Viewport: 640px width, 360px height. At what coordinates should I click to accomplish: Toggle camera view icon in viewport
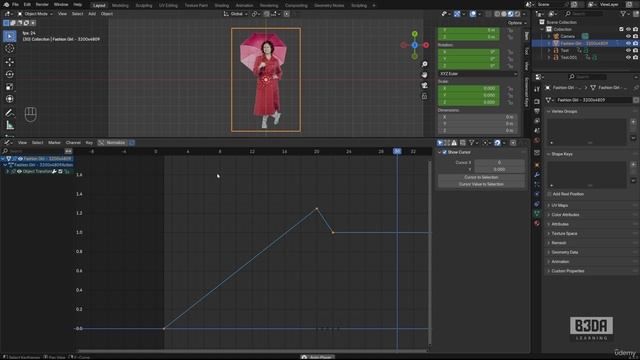click(x=424, y=85)
